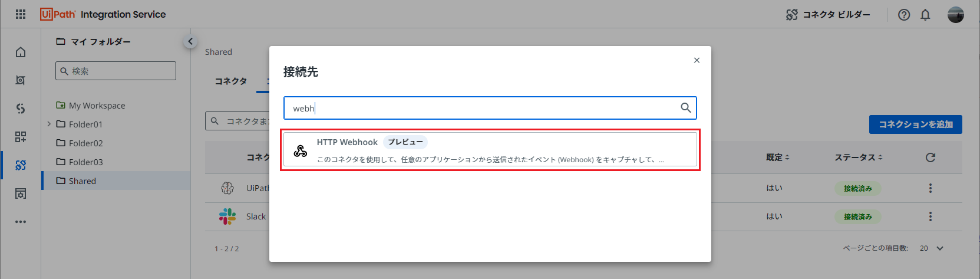Click はい in UiPath row
980x279 pixels.
(x=774, y=188)
